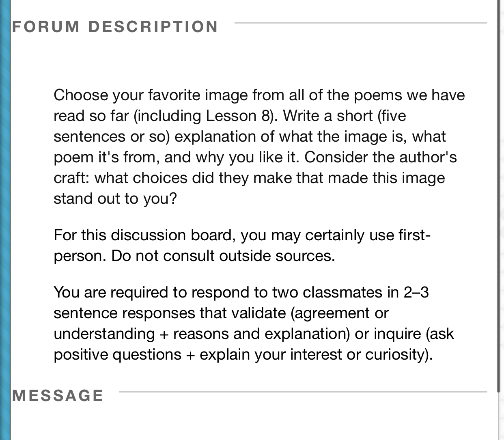Click the blue left border strip
The height and width of the screenshot is (440, 504).
pos(5,219)
